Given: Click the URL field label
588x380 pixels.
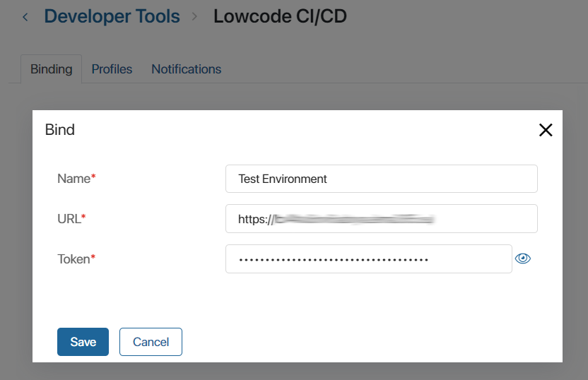Looking at the screenshot, I should (71, 218).
